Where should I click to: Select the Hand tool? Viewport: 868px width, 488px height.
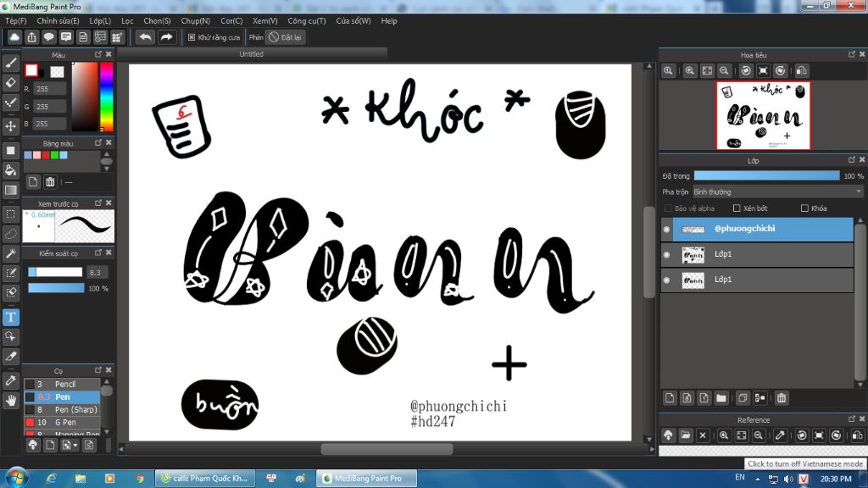[10, 400]
